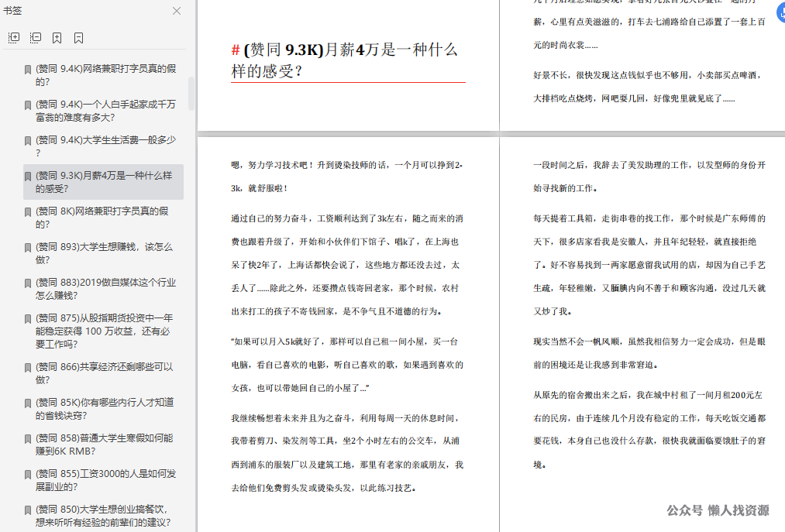Open bookmark 网络兼职打字员真的假的 with 赞同 9.4K
This screenshot has width=785, height=532.
pyautogui.click(x=105, y=75)
